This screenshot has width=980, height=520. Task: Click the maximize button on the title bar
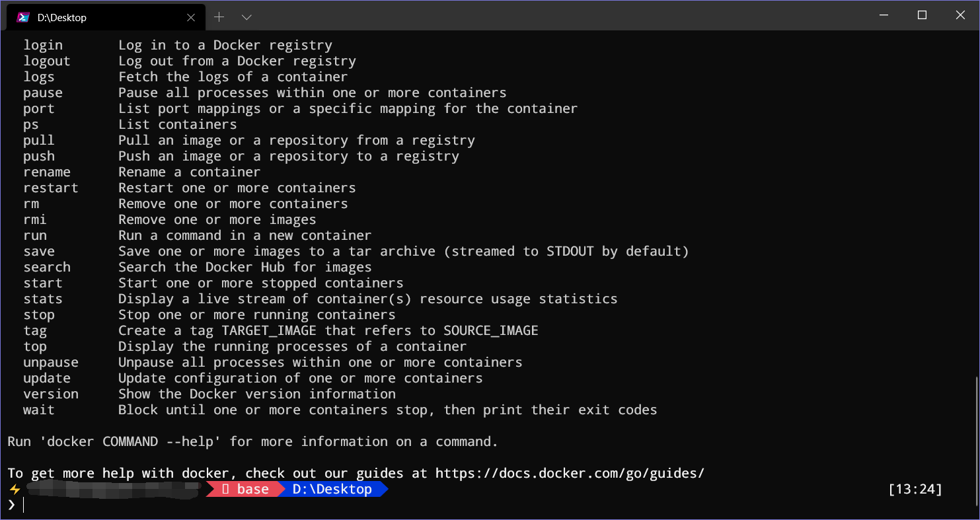pyautogui.click(x=922, y=15)
